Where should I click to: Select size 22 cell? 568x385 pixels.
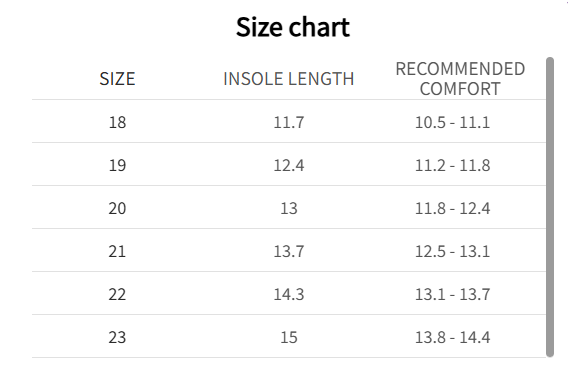point(117,294)
